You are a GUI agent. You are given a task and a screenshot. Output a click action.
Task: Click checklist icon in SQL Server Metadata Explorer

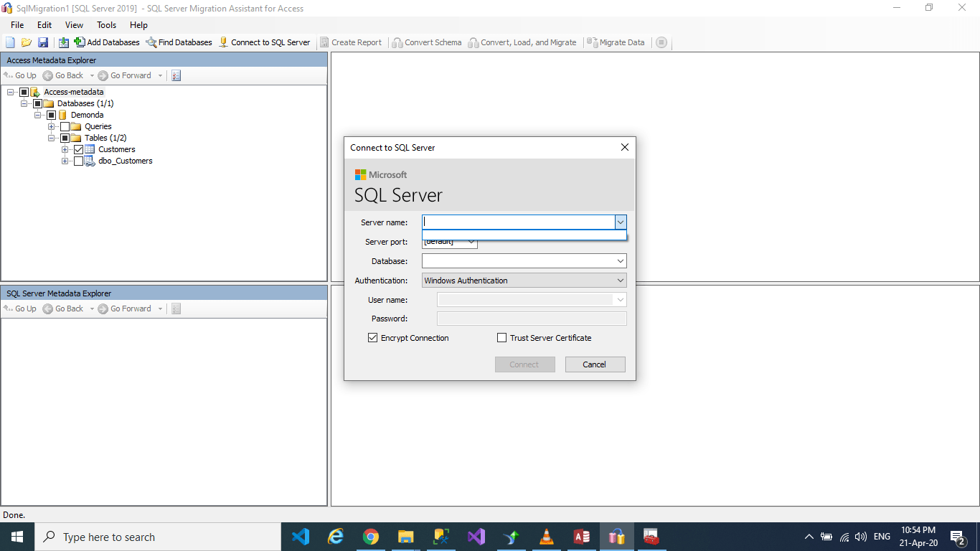[x=176, y=309]
